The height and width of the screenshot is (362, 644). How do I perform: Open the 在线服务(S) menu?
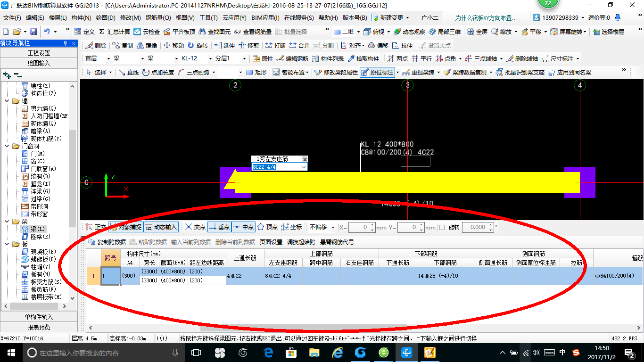pos(299,18)
